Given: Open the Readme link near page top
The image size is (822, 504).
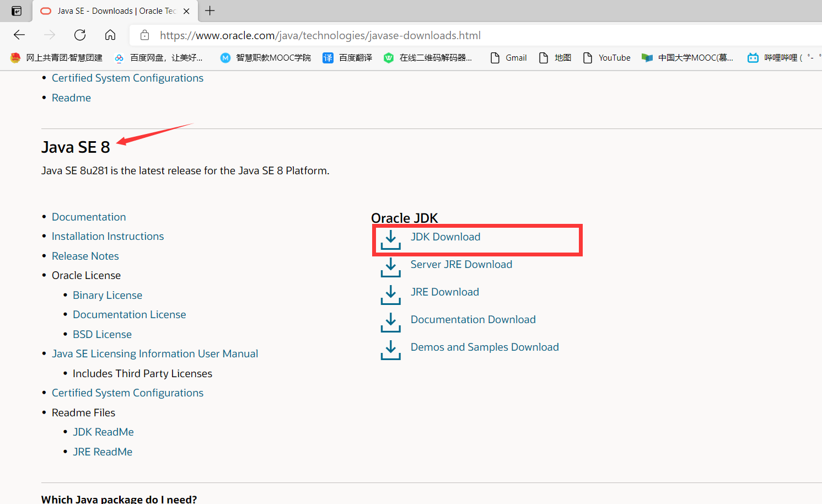Looking at the screenshot, I should (71, 98).
